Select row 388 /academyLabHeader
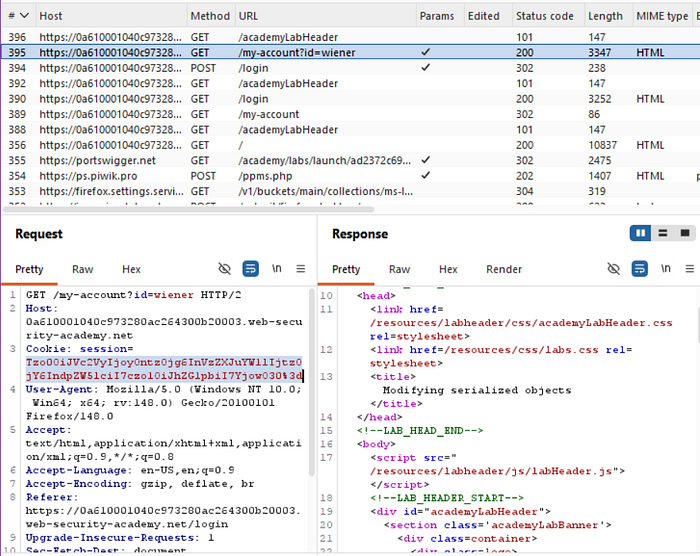The width and height of the screenshot is (700, 556). (x=350, y=130)
